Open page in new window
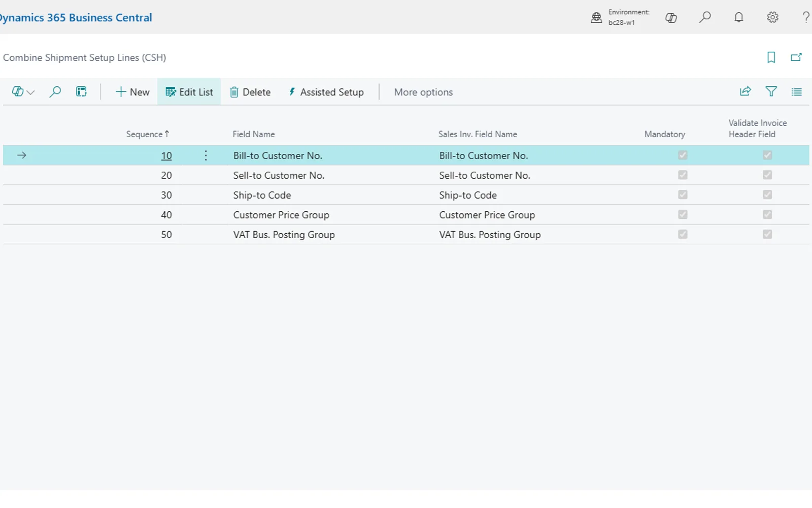812x508 pixels. [796, 57]
